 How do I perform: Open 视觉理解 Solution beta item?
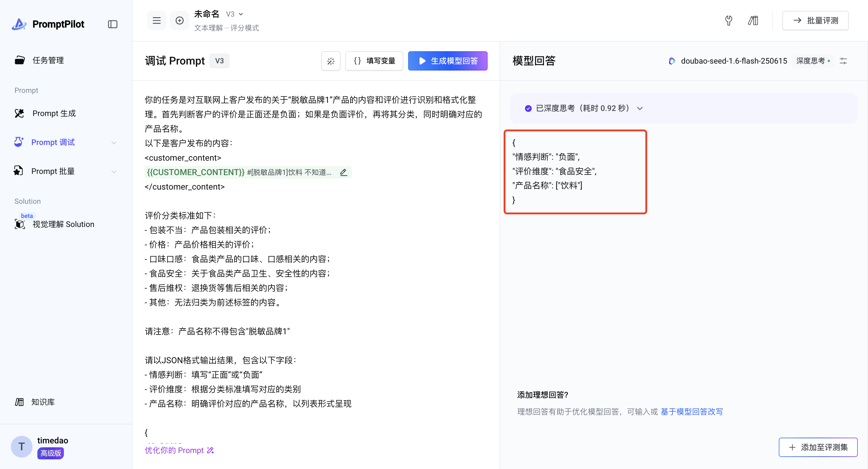(63, 224)
